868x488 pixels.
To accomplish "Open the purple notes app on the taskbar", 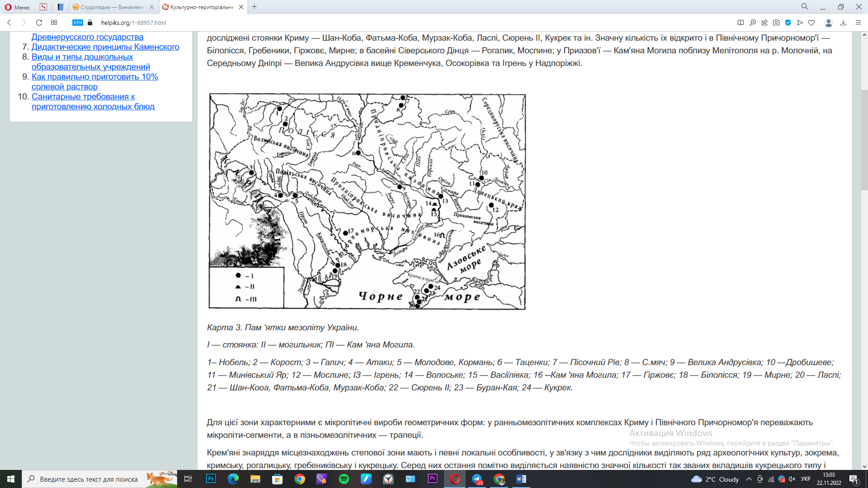I will click(x=321, y=479).
